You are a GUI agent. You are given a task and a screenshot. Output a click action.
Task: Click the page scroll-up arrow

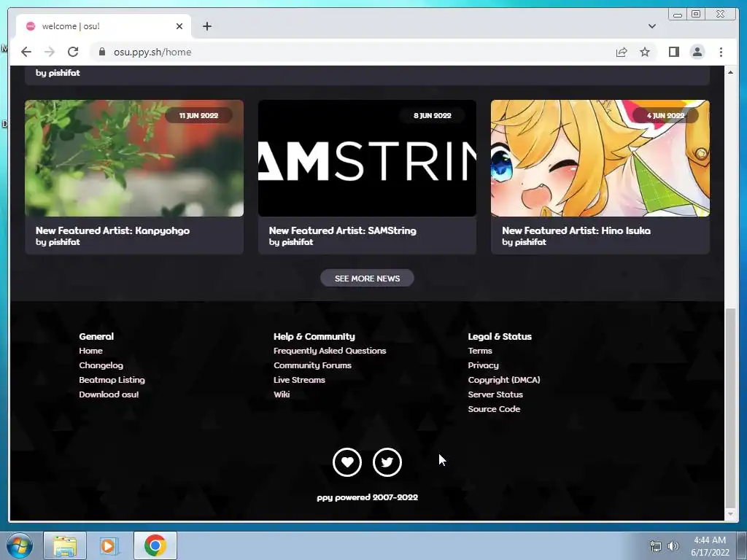coord(730,72)
